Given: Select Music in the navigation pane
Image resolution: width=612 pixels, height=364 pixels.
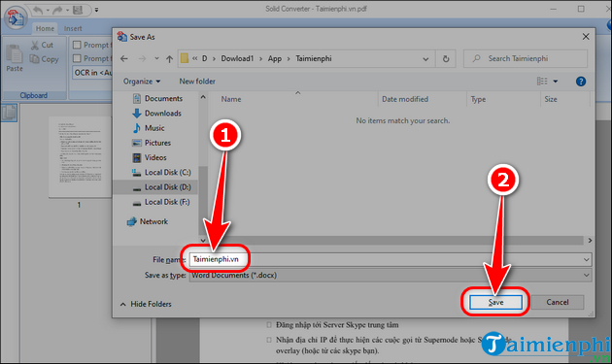Looking at the screenshot, I should [149, 128].
